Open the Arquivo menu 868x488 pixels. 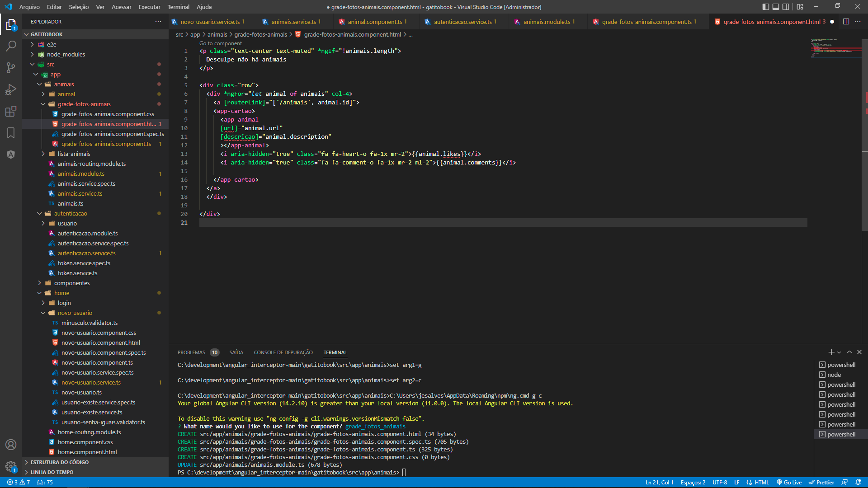29,7
